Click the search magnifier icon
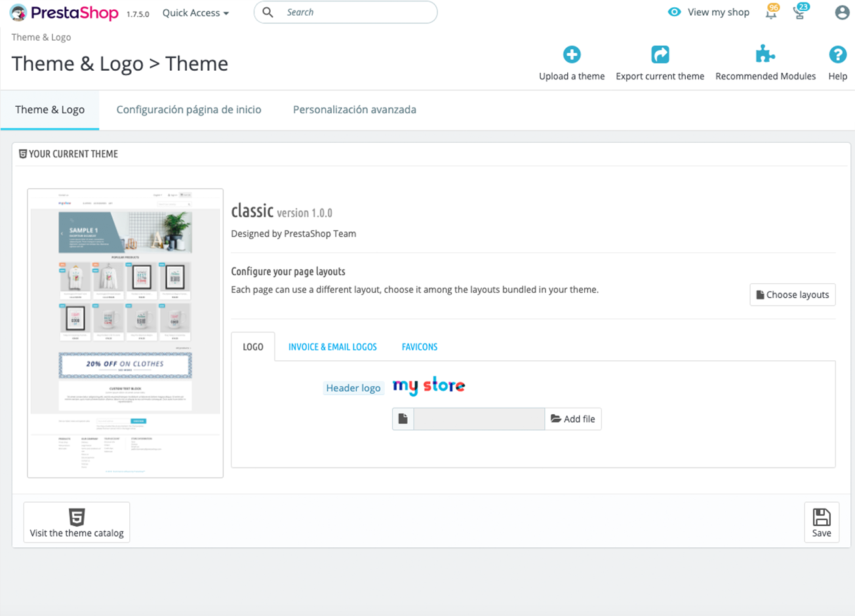This screenshot has height=616, width=855. (x=268, y=12)
